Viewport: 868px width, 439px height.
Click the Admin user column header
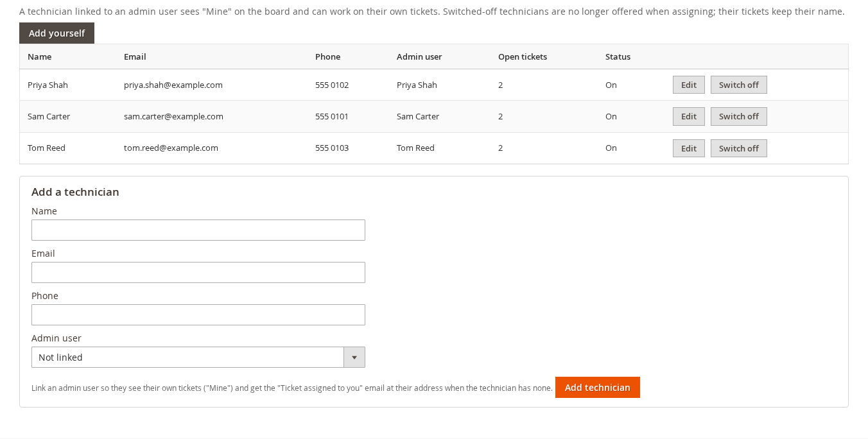click(x=419, y=56)
